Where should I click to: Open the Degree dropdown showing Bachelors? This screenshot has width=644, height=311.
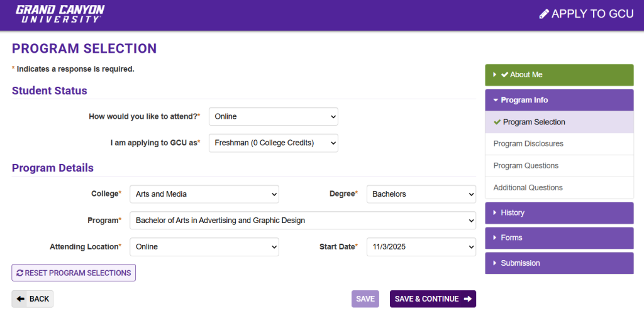(x=421, y=194)
